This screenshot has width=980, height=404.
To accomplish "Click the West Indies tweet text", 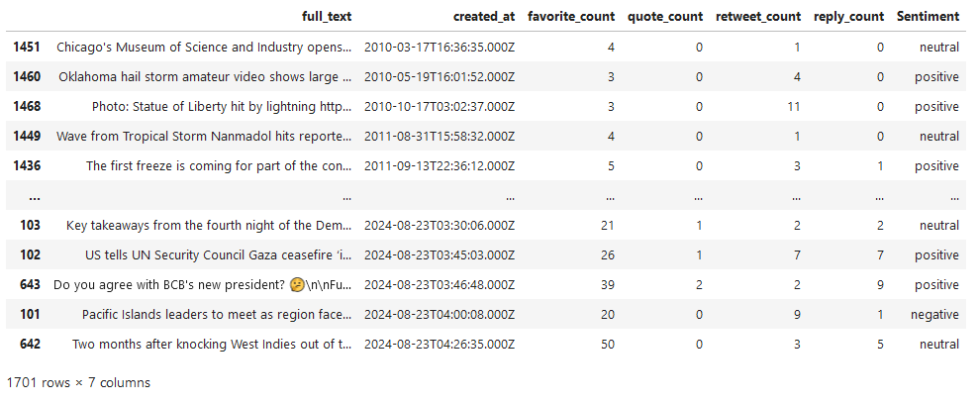I will coord(212,344).
